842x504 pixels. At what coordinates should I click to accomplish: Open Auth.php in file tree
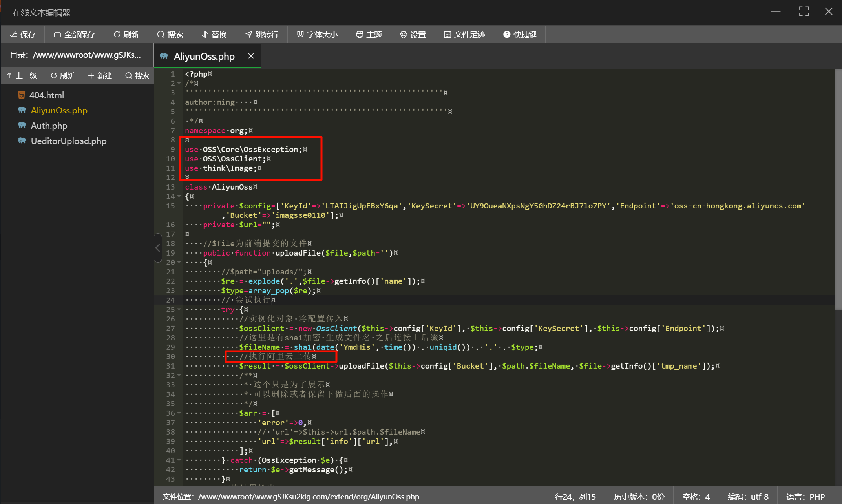coord(49,126)
